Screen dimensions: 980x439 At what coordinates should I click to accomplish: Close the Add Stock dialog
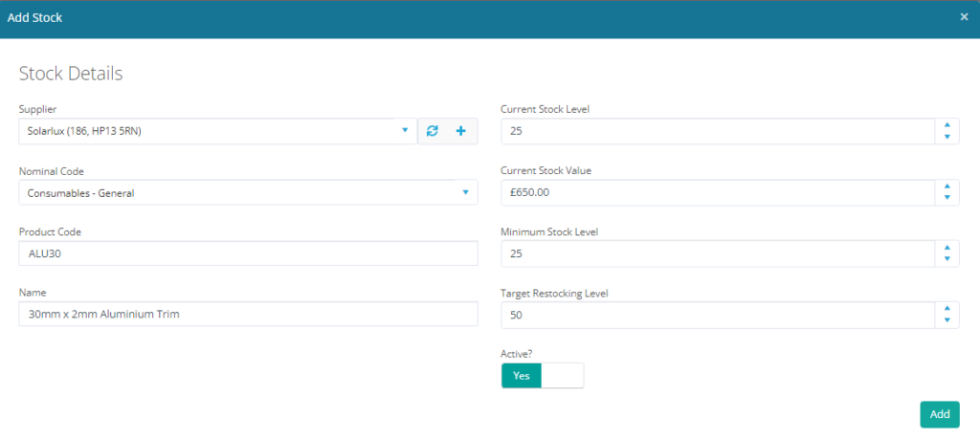[x=965, y=17]
